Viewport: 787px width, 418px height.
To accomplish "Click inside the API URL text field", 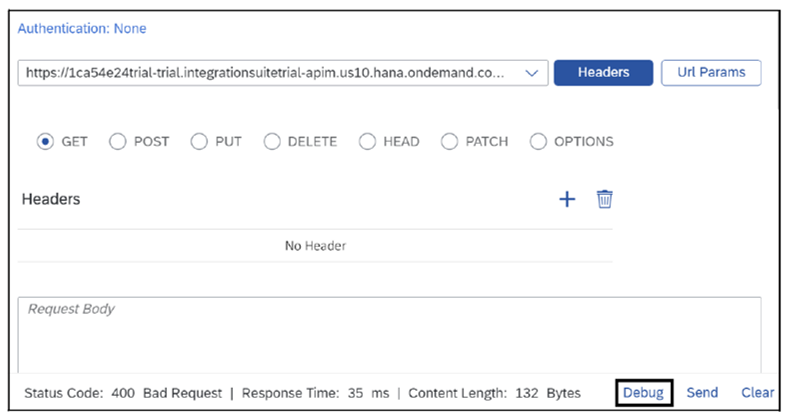I will pyautogui.click(x=267, y=73).
